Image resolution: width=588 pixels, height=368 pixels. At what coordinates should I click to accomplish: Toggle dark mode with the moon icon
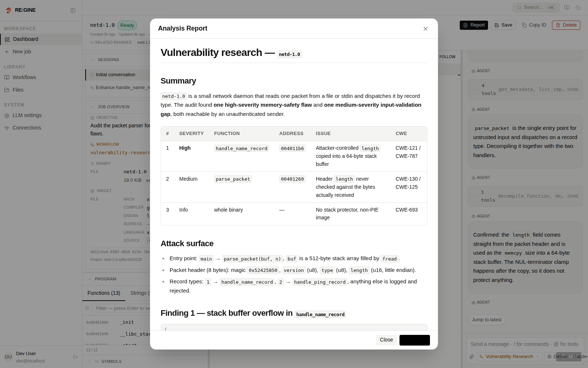(578, 7)
